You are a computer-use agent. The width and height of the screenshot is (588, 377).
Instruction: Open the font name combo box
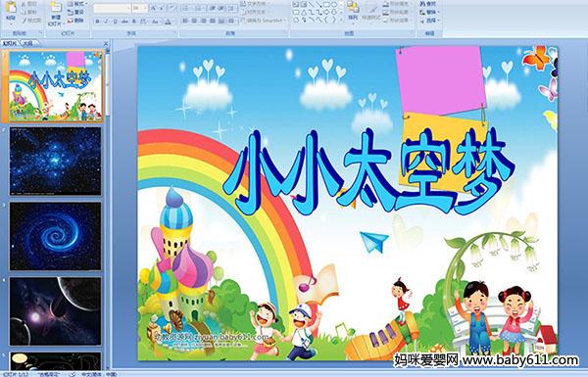pos(112,8)
